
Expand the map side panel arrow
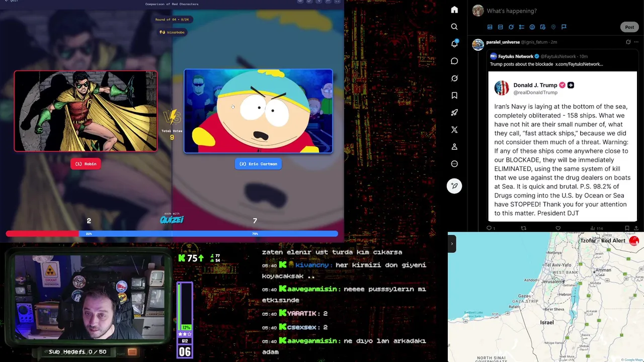[x=452, y=244]
